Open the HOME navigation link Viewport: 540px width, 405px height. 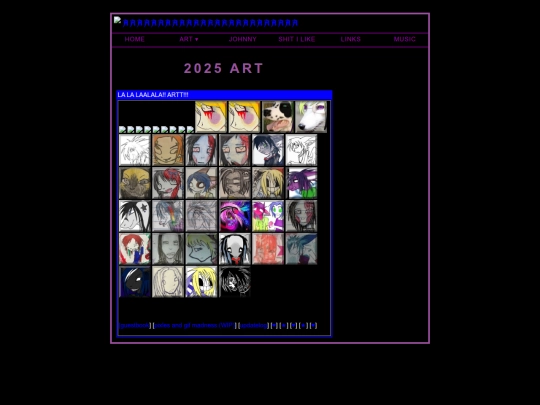[x=134, y=39]
